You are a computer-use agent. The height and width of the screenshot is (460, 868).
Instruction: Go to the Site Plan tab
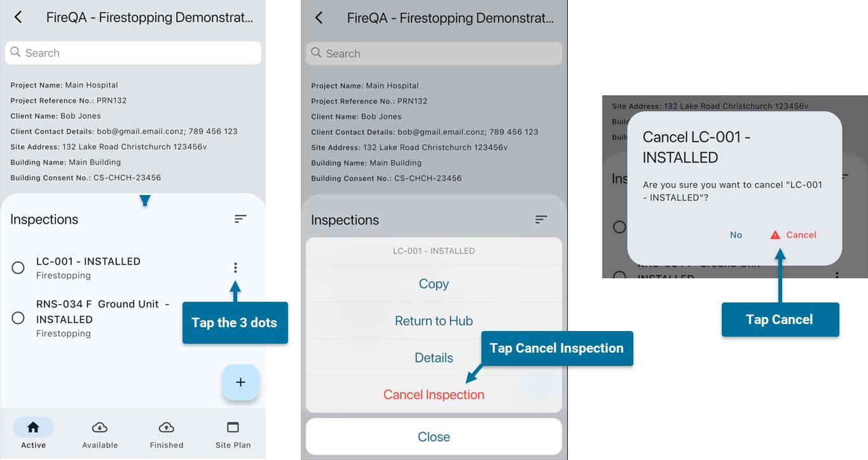tap(233, 435)
